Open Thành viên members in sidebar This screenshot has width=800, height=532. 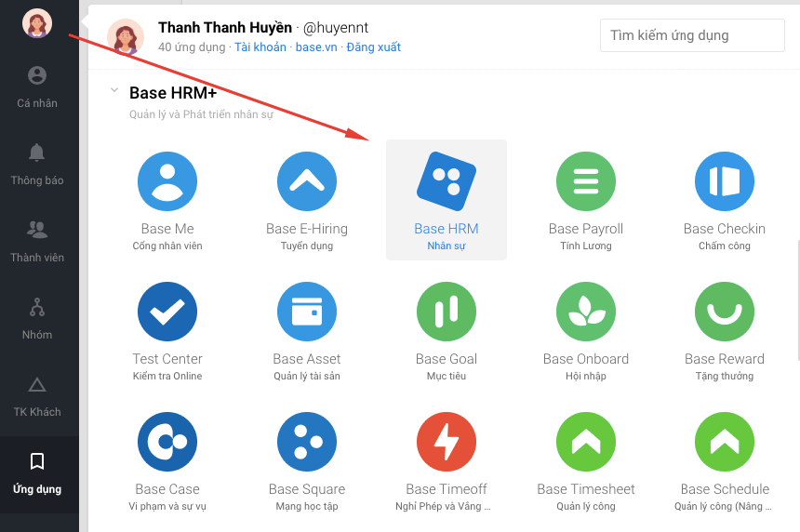pyautogui.click(x=37, y=242)
